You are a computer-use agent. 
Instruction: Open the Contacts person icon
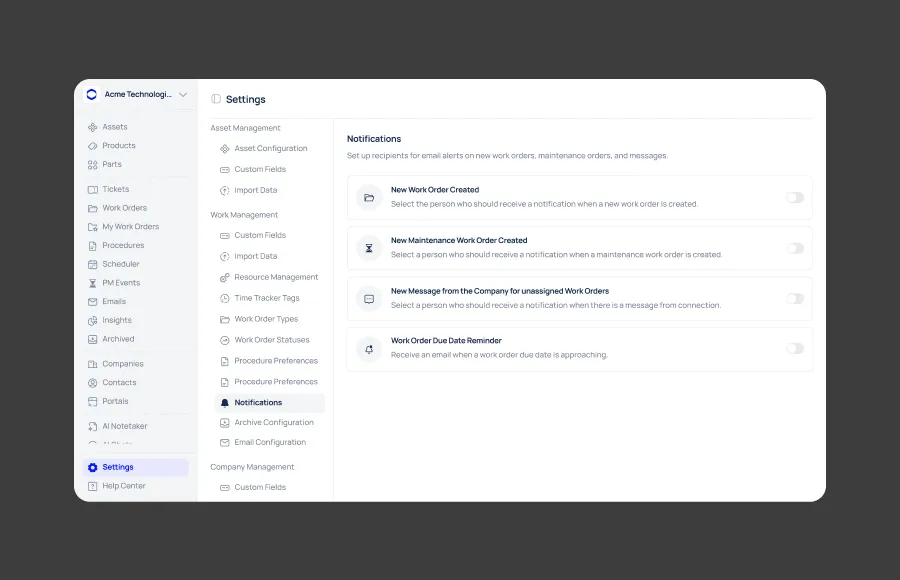pos(92,383)
